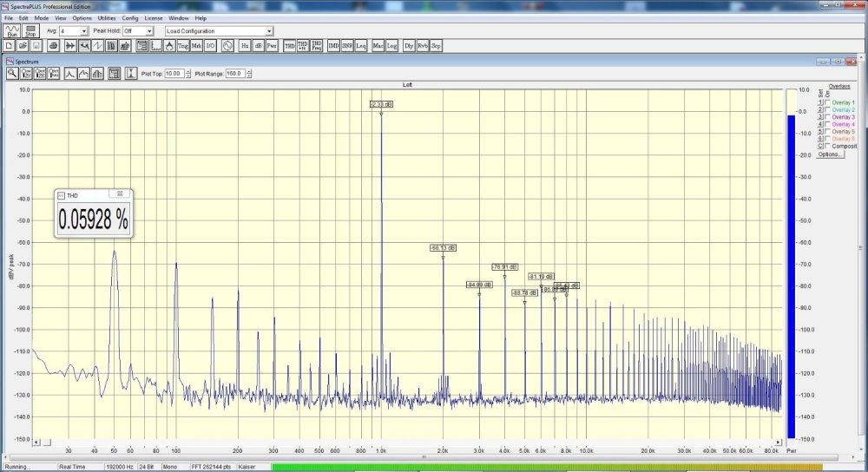Open the Peak Hold dropdown
The height and width of the screenshot is (472, 868).
pos(149,31)
